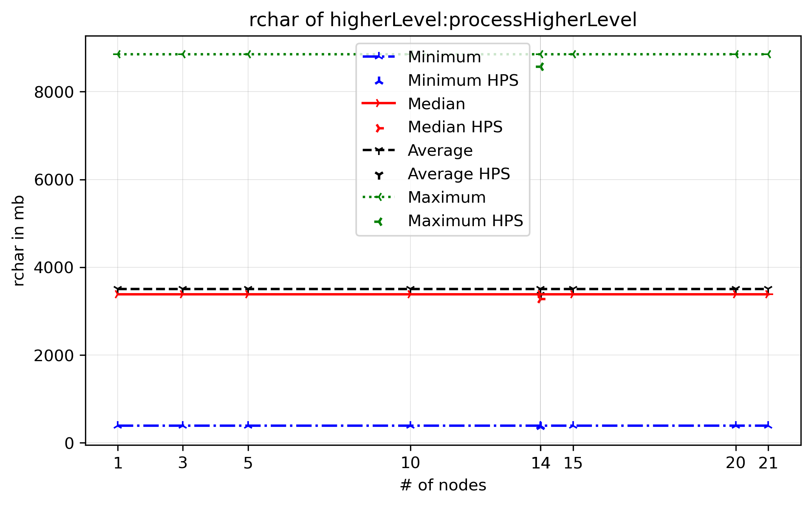
Task: Click the x-axis label '# of nodes'
Action: [443, 485]
